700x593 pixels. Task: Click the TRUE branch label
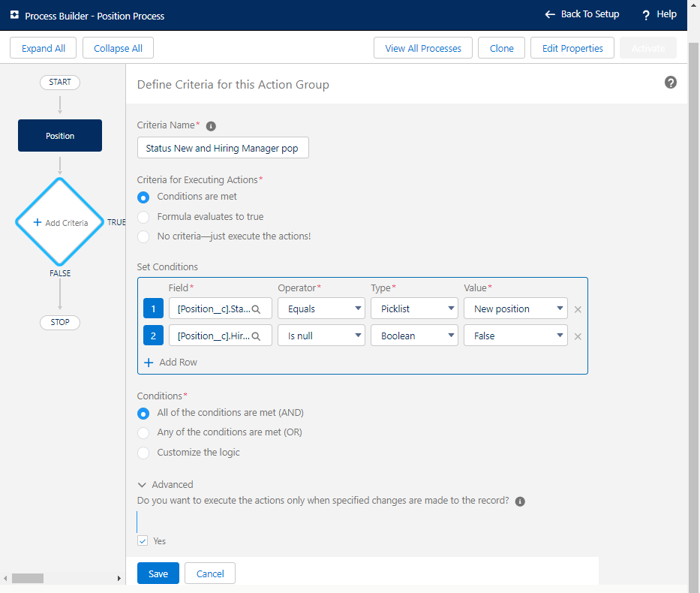coord(116,222)
